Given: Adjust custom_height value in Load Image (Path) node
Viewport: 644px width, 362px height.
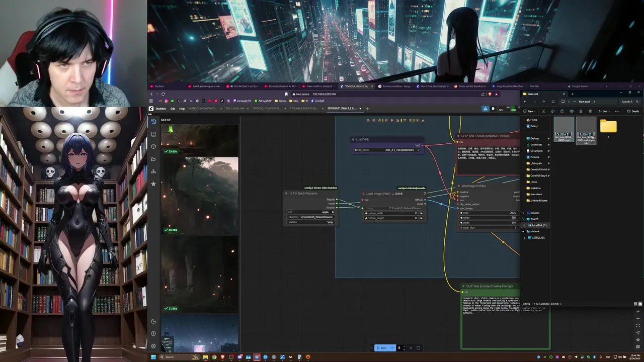Looking at the screenshot, I should [x=393, y=218].
